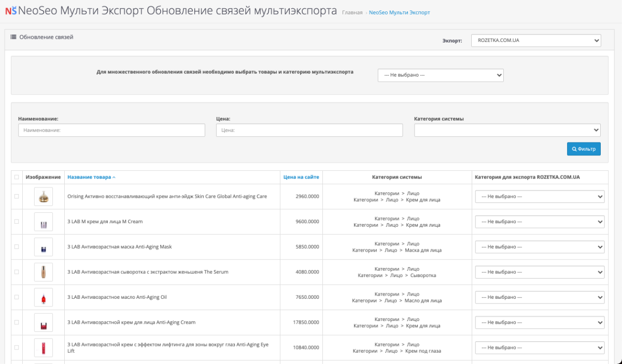The height and width of the screenshot is (364, 622).
Task: Open export category dropdown for M Cream
Action: tap(540, 222)
